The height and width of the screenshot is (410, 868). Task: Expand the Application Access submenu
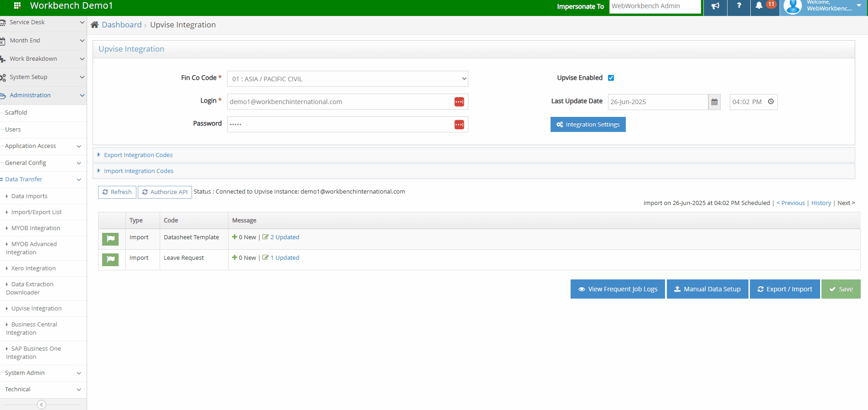pyautogui.click(x=79, y=146)
